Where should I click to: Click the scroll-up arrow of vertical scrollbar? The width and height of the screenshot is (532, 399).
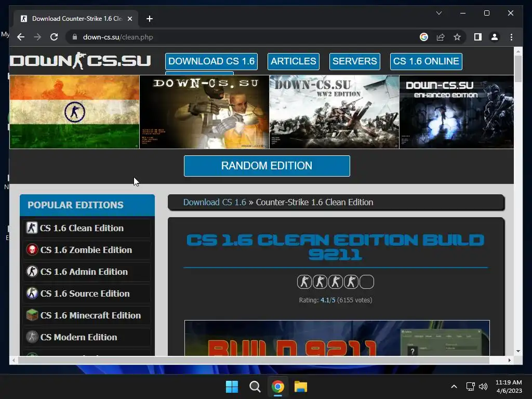[518, 51]
